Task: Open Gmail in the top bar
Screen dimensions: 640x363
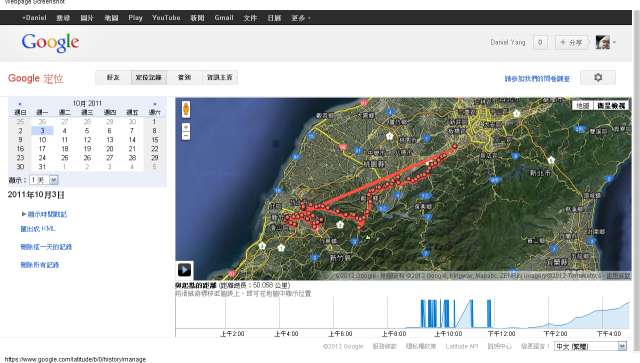Action: pos(224,18)
